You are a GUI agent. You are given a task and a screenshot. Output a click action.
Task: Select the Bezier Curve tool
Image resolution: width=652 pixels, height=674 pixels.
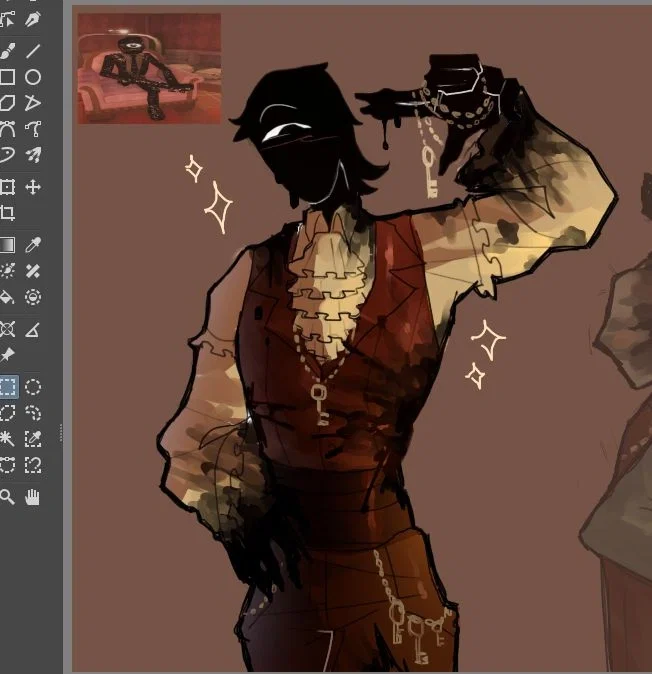tap(8, 128)
